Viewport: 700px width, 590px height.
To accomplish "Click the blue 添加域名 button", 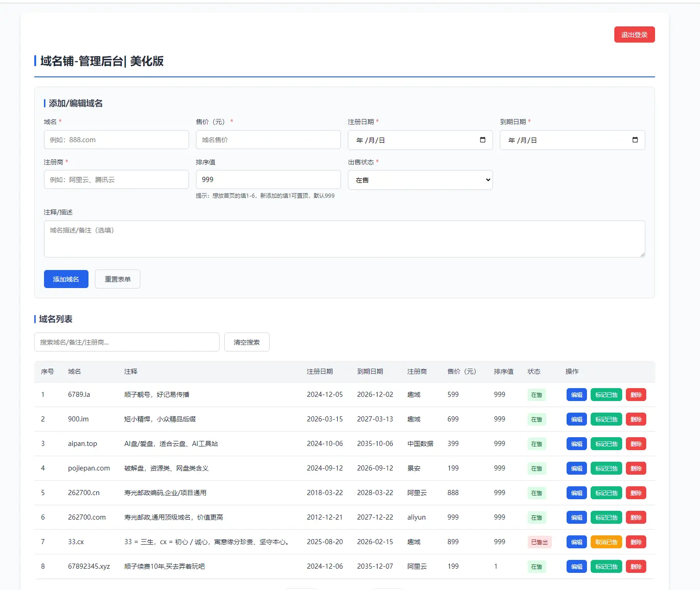I will coord(66,279).
